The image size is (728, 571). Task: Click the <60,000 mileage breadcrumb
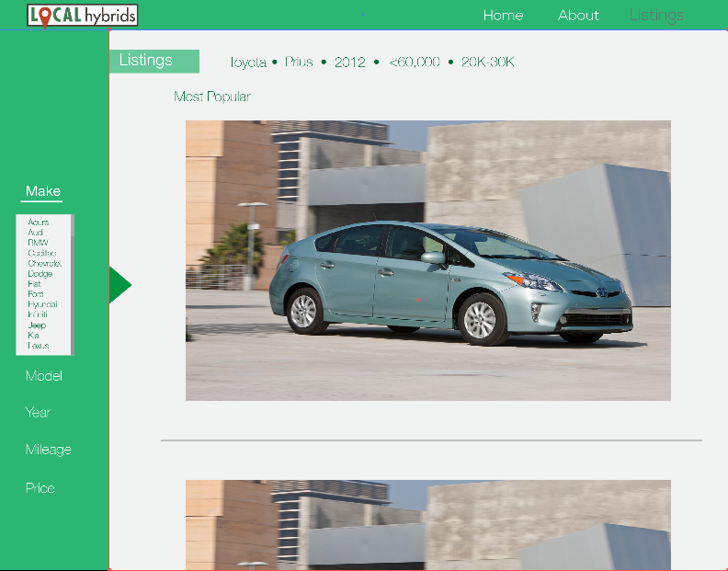pyautogui.click(x=415, y=62)
